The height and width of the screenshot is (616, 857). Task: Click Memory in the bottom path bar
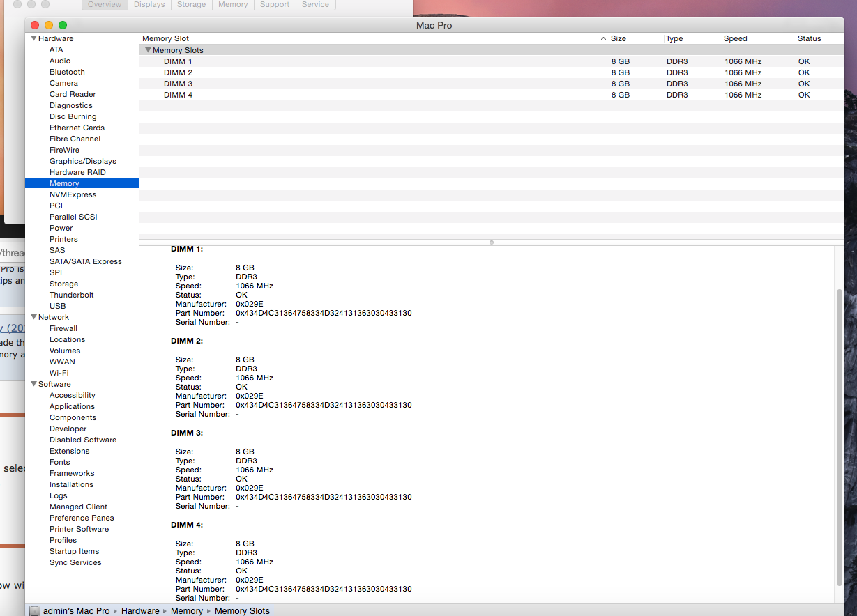click(187, 610)
